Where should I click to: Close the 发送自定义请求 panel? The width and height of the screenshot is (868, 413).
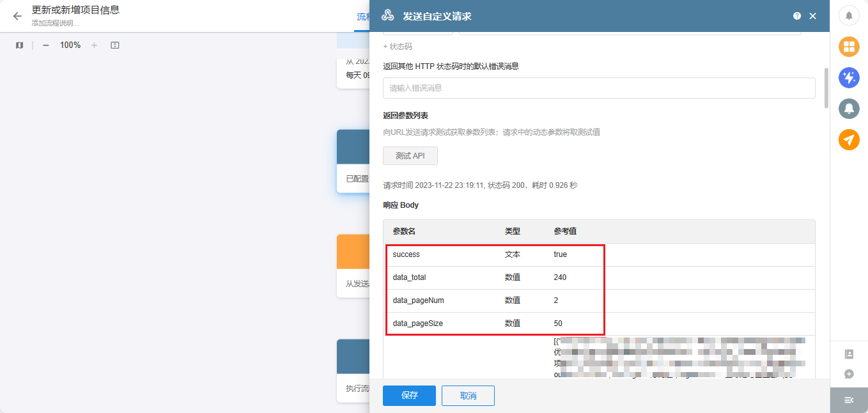tap(813, 16)
